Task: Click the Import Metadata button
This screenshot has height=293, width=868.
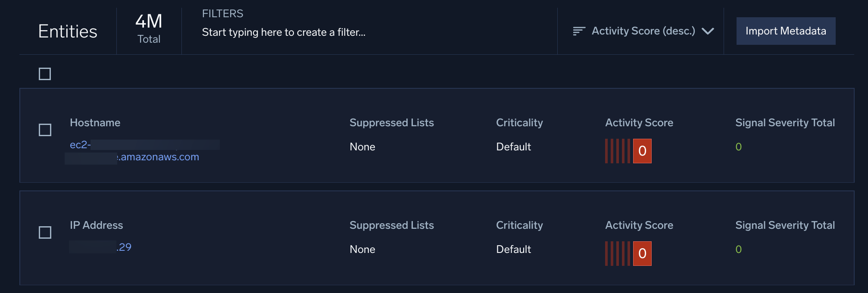Action: coord(785,31)
